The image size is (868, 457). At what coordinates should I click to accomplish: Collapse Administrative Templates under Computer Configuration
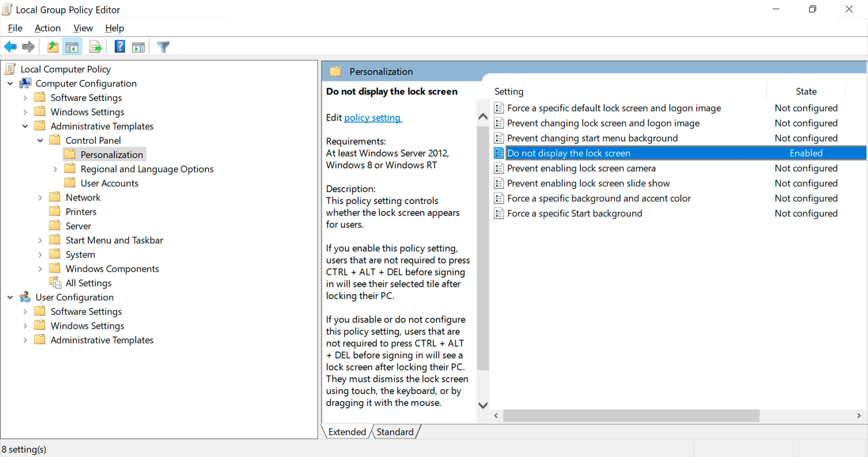tap(25, 126)
